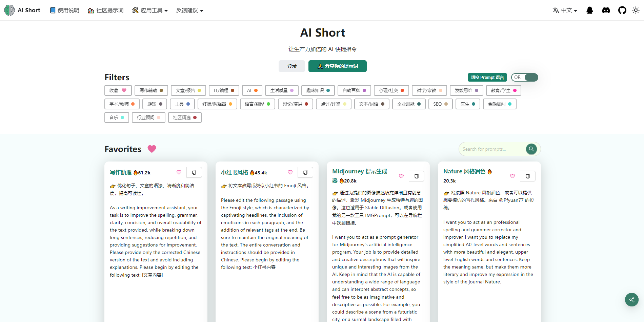This screenshot has height=322, width=644.
Task: Open the 中文 language selector
Action: click(565, 10)
